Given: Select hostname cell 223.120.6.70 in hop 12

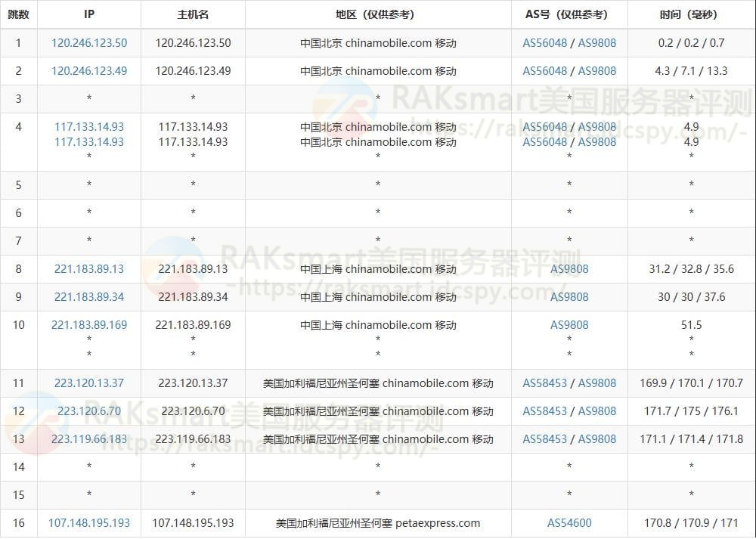Looking at the screenshot, I should pos(193,411).
